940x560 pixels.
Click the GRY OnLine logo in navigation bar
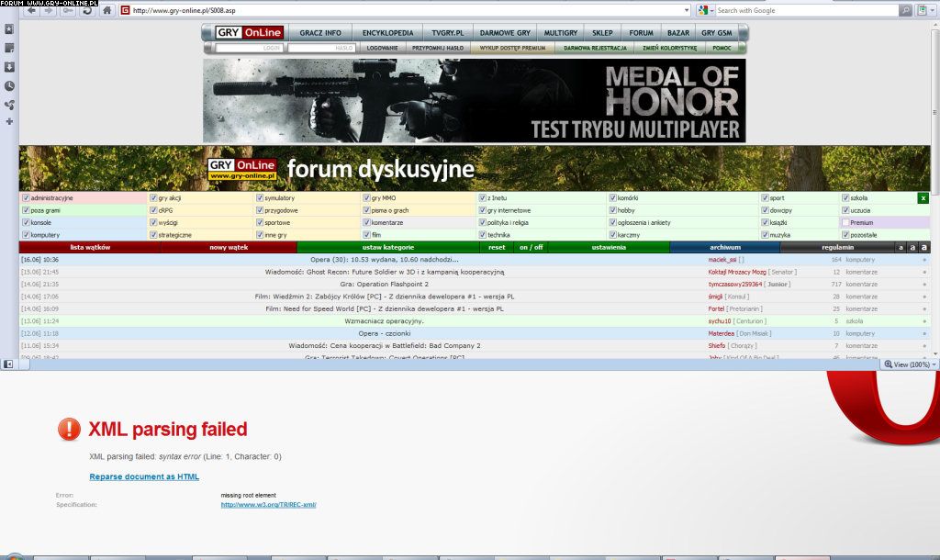249,32
